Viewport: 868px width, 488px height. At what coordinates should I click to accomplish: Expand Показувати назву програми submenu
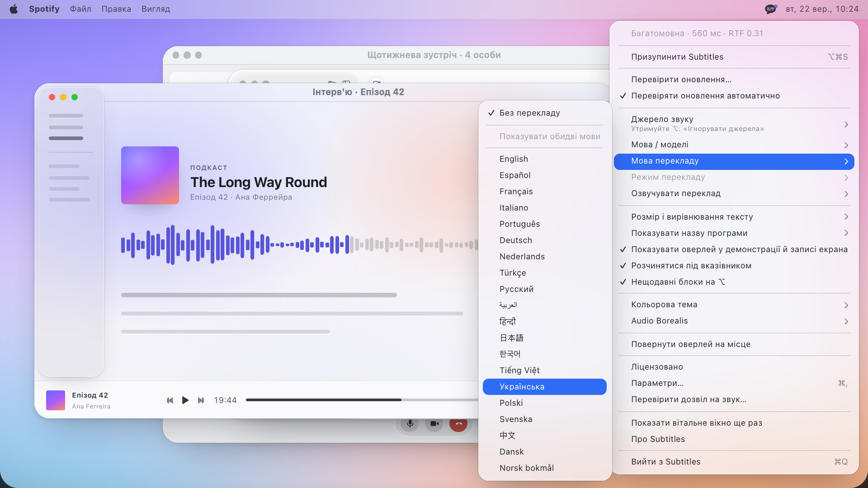(x=734, y=233)
